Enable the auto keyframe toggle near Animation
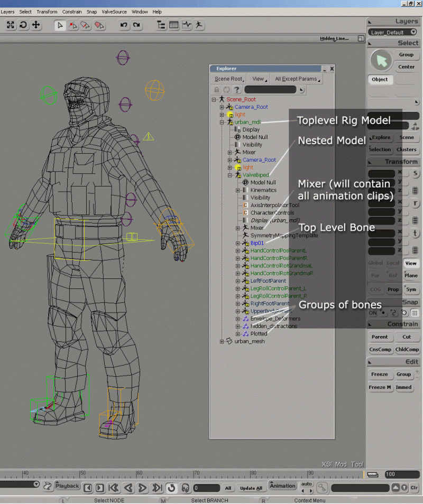The height and width of the screenshot is (504, 423). point(307,484)
